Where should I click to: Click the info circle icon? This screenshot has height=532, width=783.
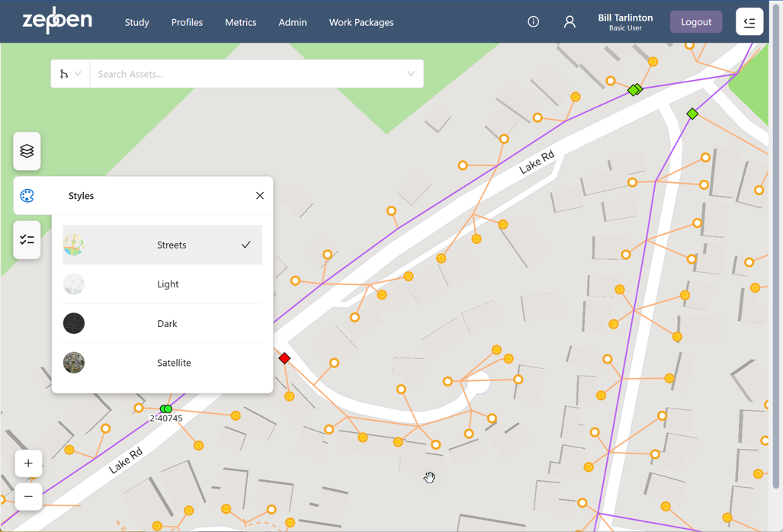coord(534,21)
